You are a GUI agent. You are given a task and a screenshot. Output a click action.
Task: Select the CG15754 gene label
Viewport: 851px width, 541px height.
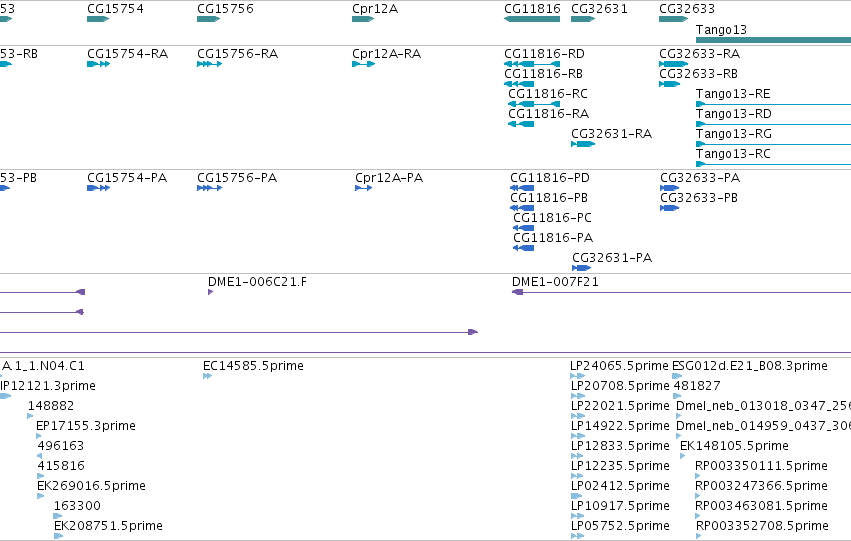point(115,9)
